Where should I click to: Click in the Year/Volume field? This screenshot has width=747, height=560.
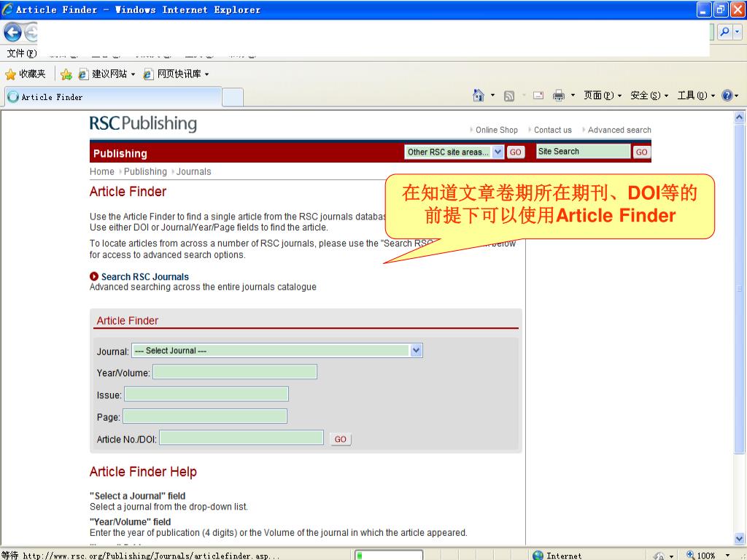point(235,372)
